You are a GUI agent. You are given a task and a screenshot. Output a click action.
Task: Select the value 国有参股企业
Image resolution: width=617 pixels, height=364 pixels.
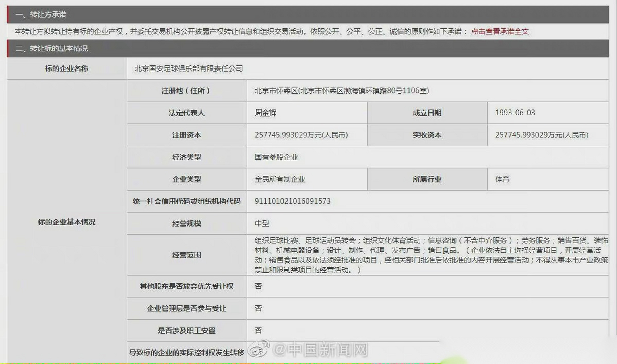(x=276, y=157)
